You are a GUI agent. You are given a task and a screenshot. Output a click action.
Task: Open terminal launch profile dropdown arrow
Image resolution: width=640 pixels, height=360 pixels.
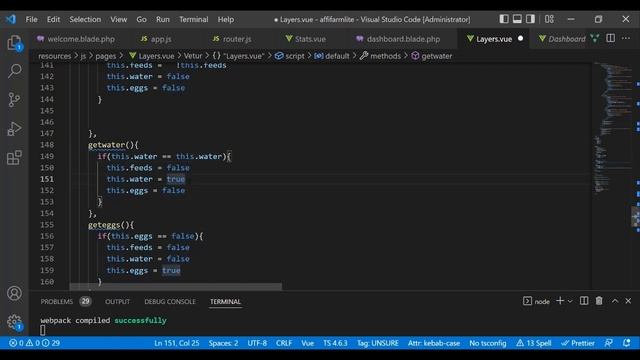click(570, 301)
